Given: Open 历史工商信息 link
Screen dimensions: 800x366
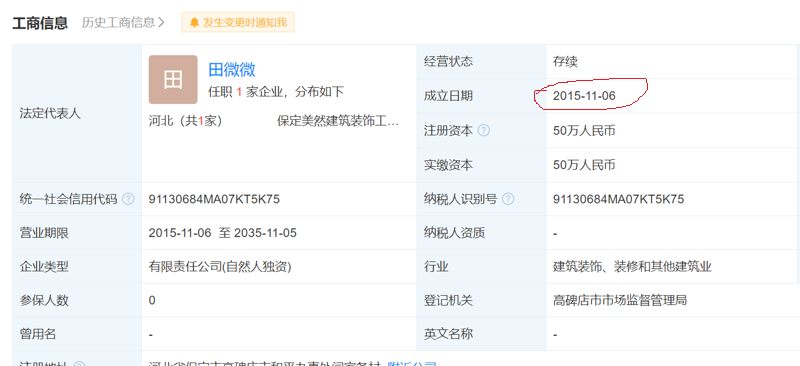Looking at the screenshot, I should click(123, 22).
